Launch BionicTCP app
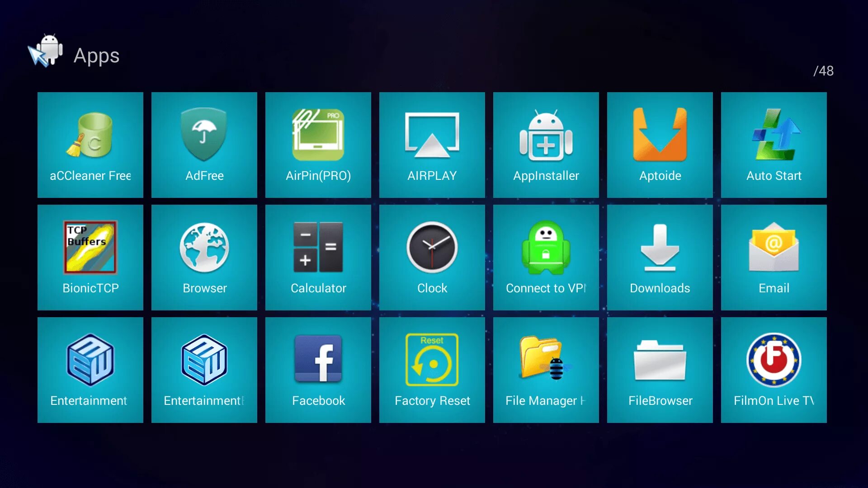The width and height of the screenshot is (868, 488). 90,257
